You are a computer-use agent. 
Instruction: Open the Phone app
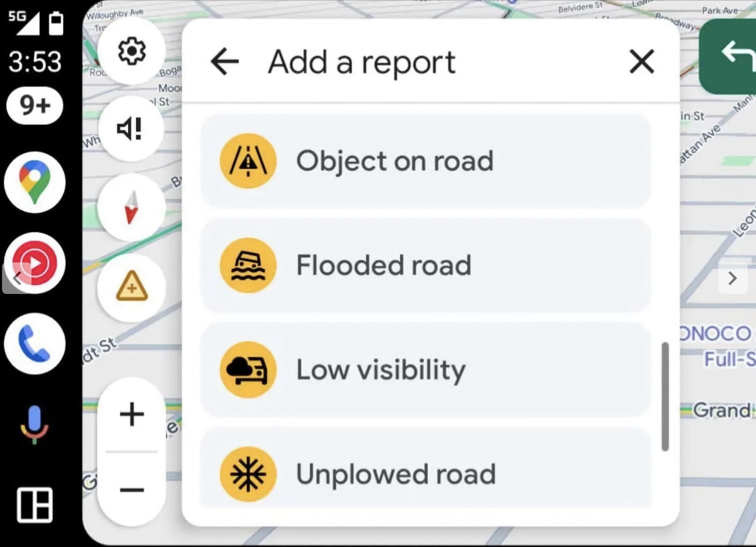point(35,344)
